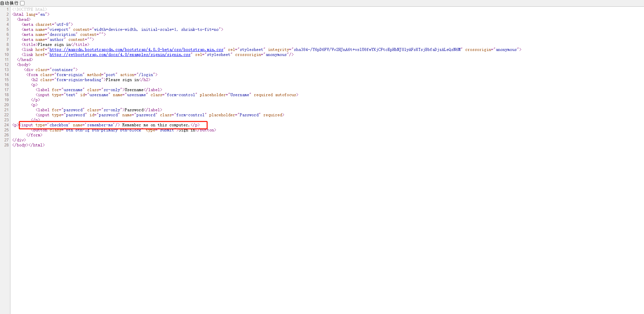Click line number 1 in the gutter
Viewport: 644px width, 314px height.
pyautogui.click(x=7, y=9)
